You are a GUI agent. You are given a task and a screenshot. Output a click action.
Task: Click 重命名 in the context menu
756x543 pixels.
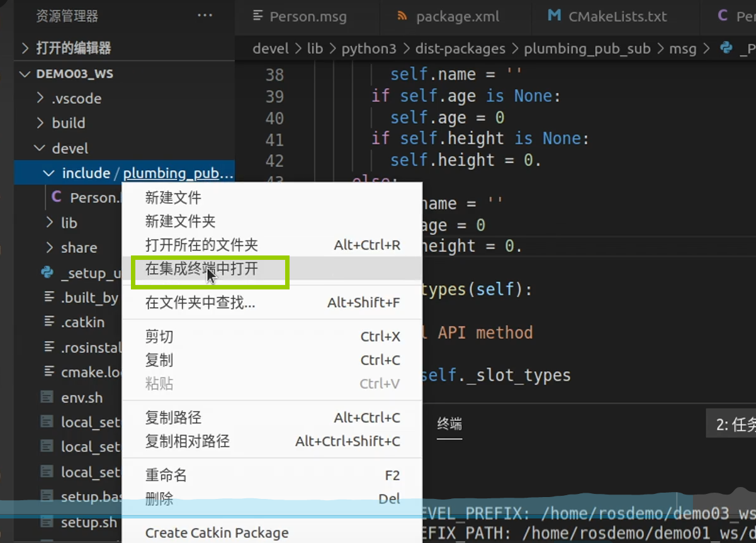[166, 476]
